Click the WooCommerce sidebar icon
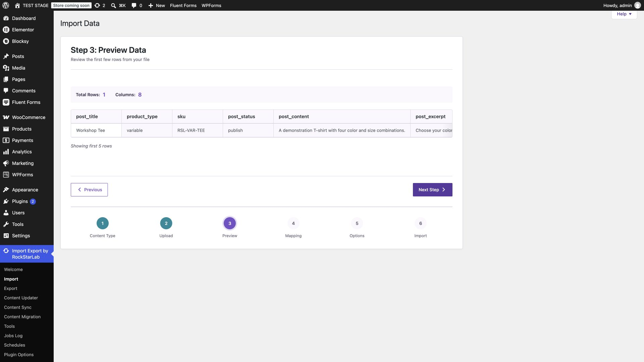This screenshot has height=362, width=644. 6,117
